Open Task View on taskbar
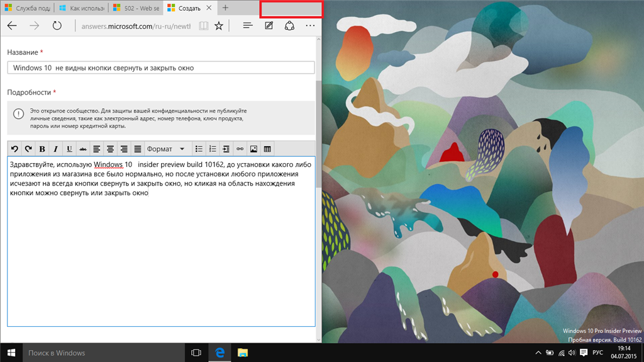The width and height of the screenshot is (644, 362). [x=196, y=353]
